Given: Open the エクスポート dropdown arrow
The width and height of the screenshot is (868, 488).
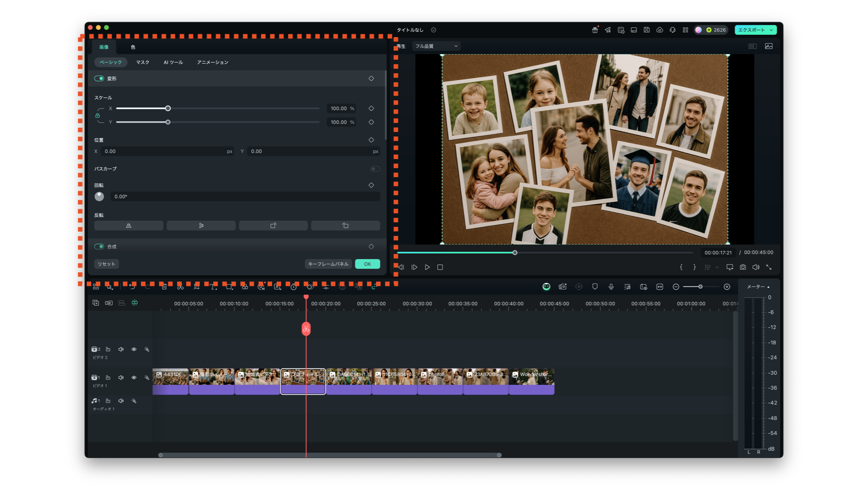Looking at the screenshot, I should tap(771, 30).
